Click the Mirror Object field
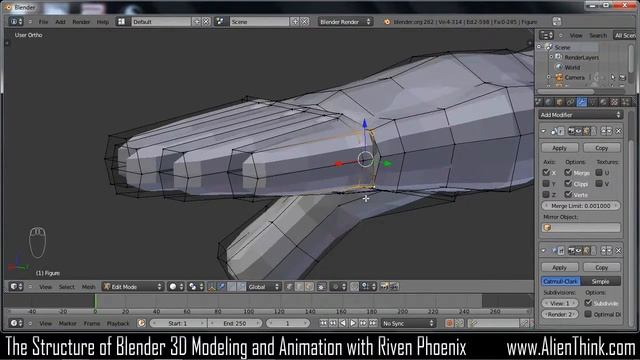Image resolution: width=640 pixels, height=360 pixels. pos(580,228)
